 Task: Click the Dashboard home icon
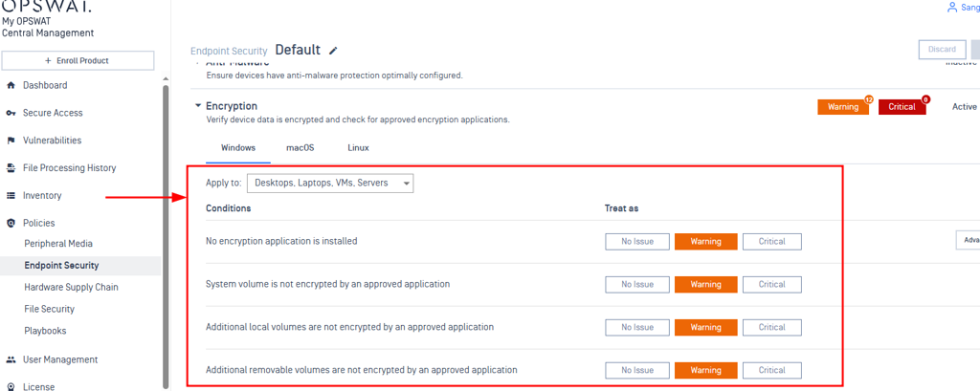tap(11, 86)
